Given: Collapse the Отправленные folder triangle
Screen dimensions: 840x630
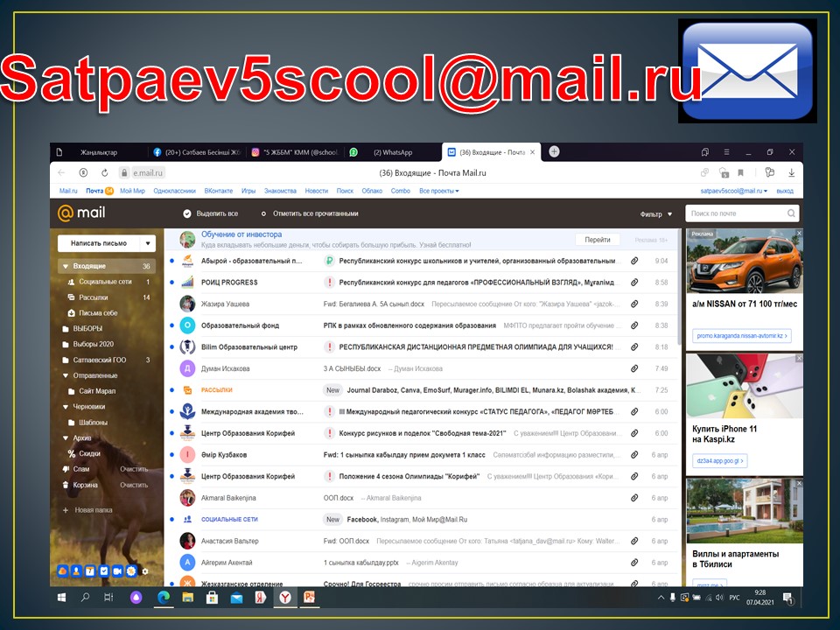Looking at the screenshot, I should [x=66, y=375].
